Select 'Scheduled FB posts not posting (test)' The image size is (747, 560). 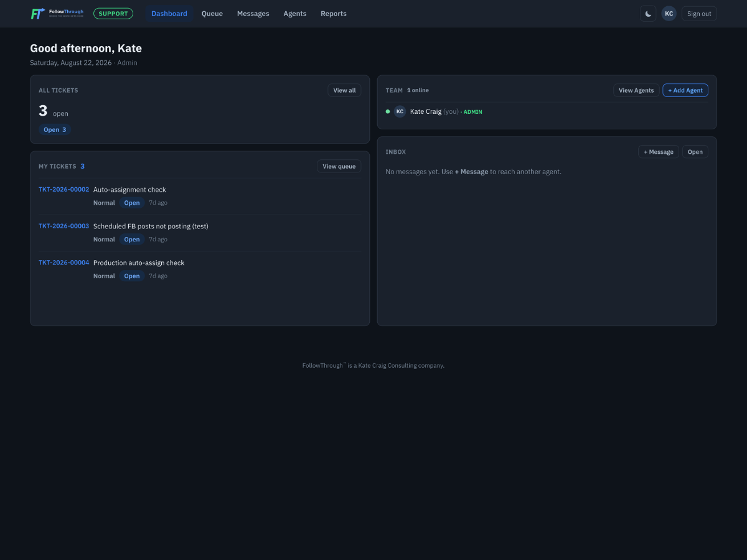pyautogui.click(x=151, y=226)
